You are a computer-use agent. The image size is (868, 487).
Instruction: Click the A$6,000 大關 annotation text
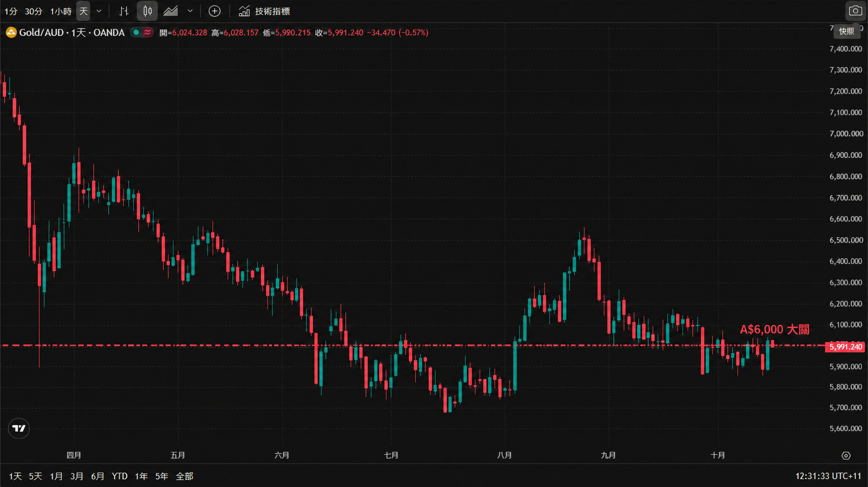pos(775,329)
